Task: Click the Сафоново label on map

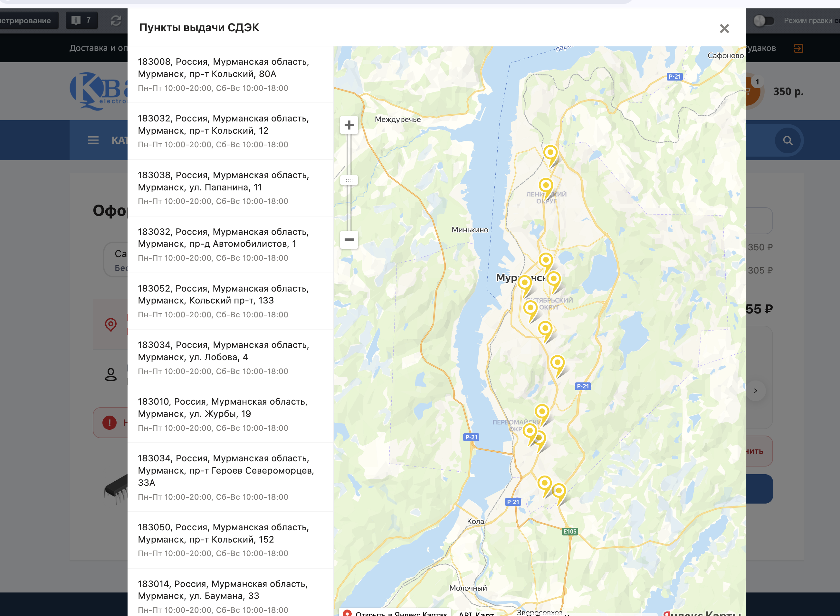Action: point(726,55)
